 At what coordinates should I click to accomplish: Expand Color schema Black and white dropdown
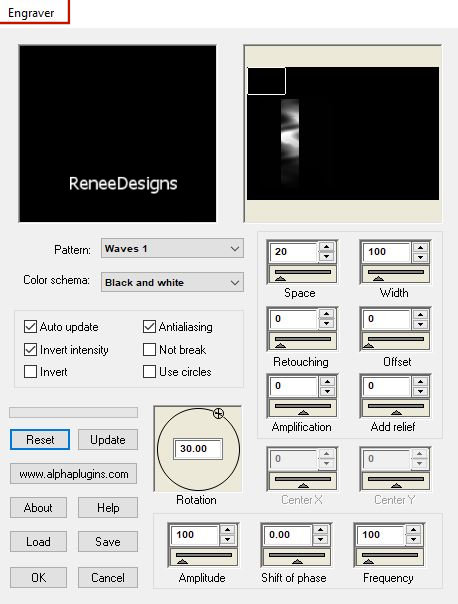(x=172, y=282)
